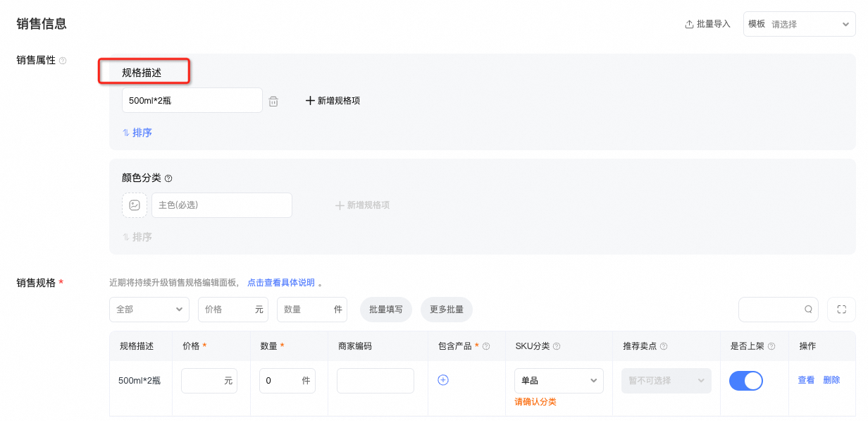Click the row quantity input showing 0
The width and height of the screenshot is (868, 421).
287,381
